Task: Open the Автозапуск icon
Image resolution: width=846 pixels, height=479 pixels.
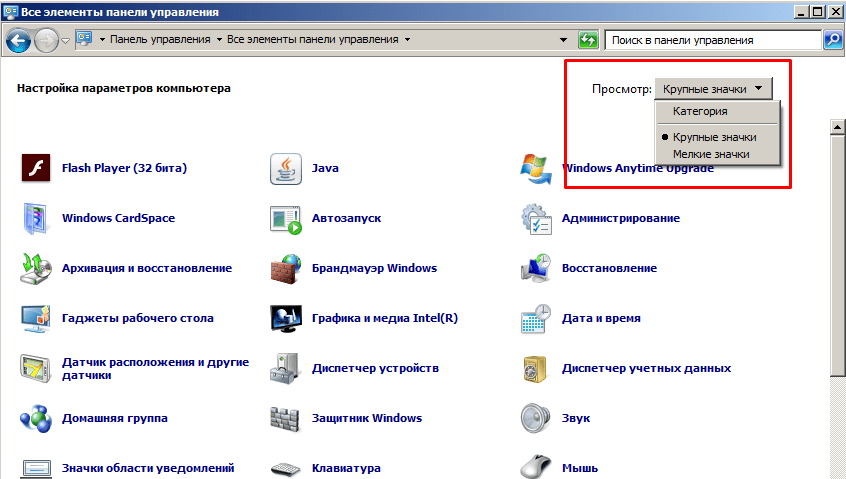Action: (285, 219)
